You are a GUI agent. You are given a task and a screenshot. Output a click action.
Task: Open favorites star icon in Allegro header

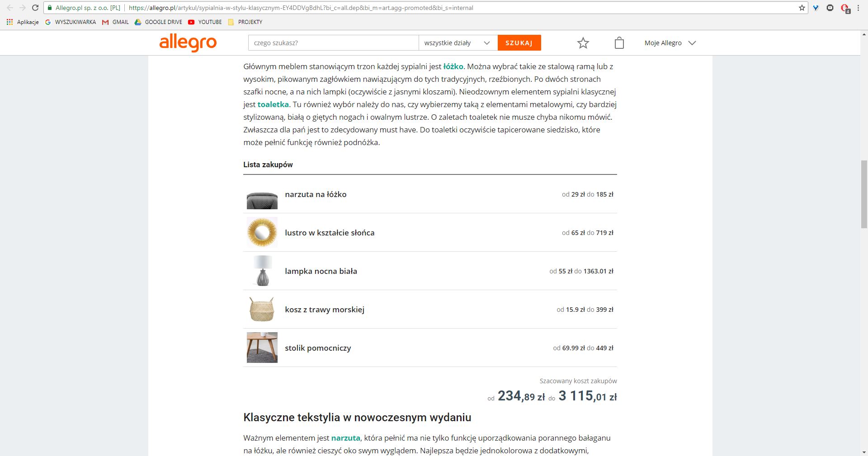point(583,43)
